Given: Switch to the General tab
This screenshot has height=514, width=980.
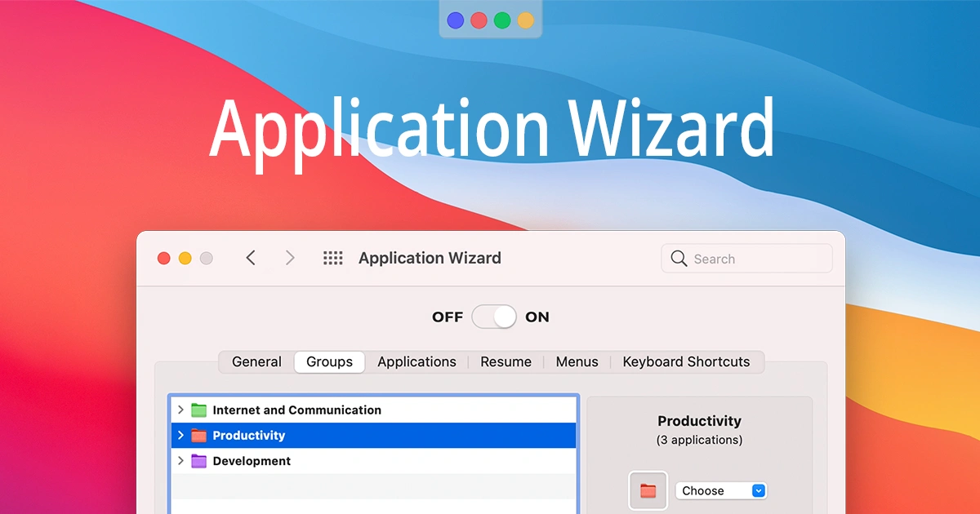Looking at the screenshot, I should coord(256,361).
